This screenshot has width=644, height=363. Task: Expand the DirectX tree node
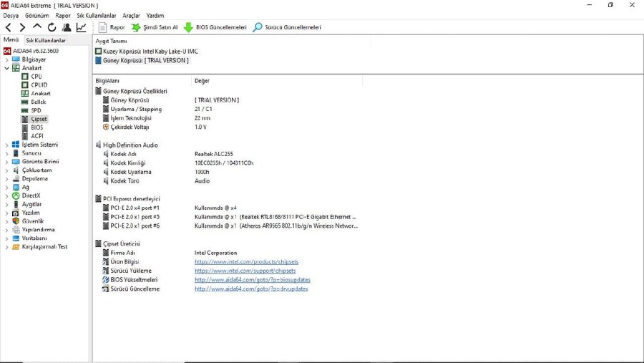[x=6, y=195]
